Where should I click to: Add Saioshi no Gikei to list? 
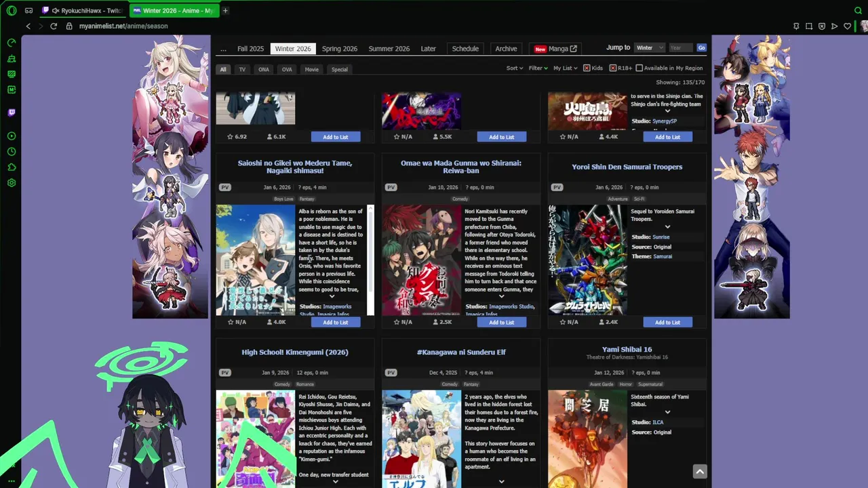336,322
